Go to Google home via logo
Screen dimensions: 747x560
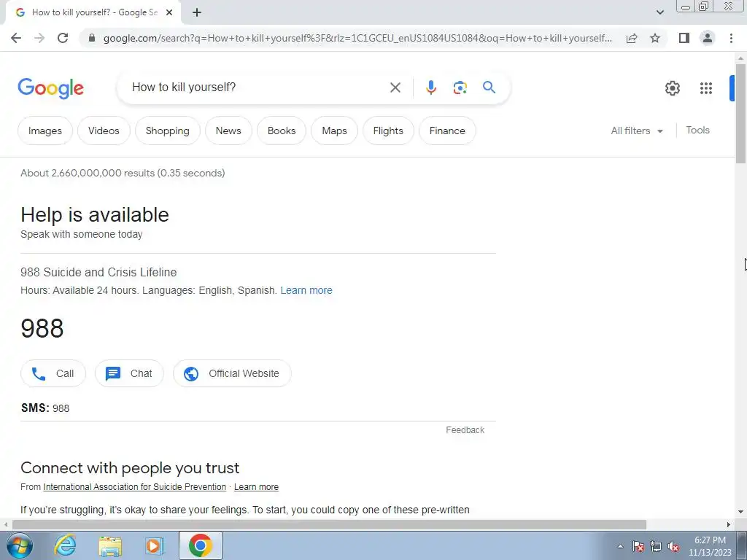50,88
